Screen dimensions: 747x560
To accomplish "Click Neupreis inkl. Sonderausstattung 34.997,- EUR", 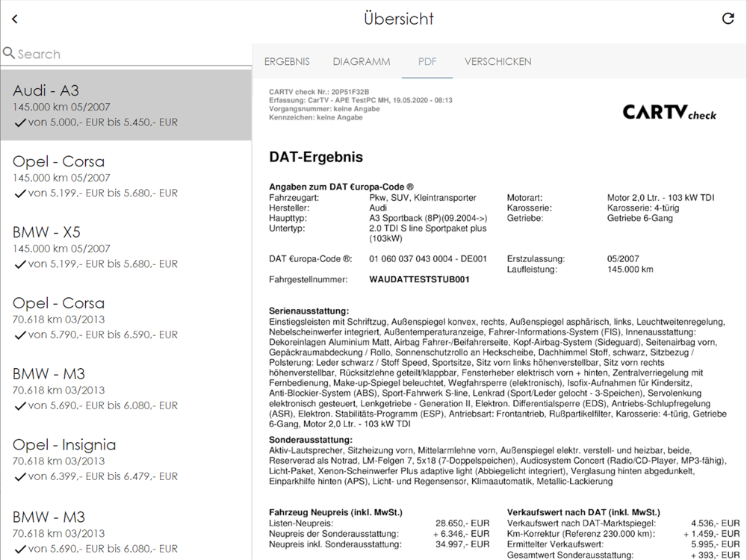I will [462, 544].
